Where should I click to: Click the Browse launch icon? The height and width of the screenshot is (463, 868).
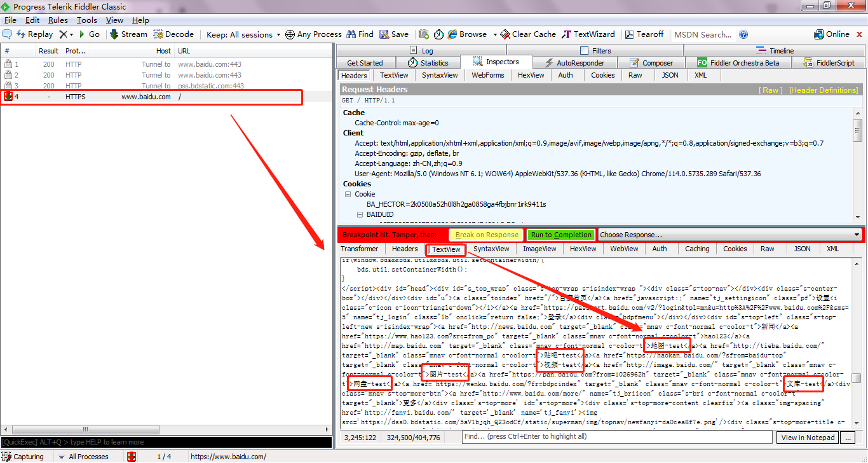pos(452,34)
